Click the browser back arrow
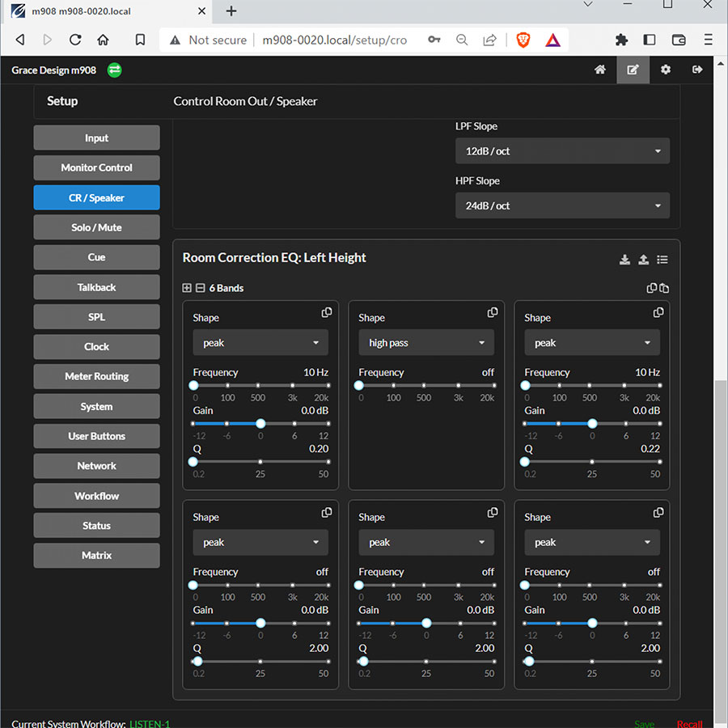 19,40
